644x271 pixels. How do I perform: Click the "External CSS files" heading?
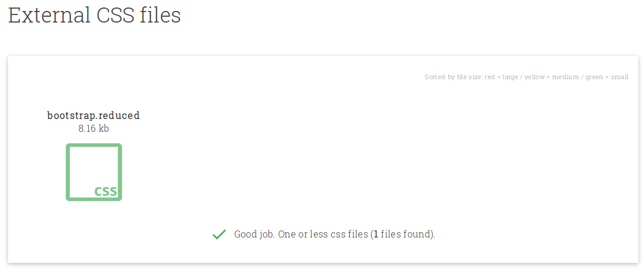[95, 15]
